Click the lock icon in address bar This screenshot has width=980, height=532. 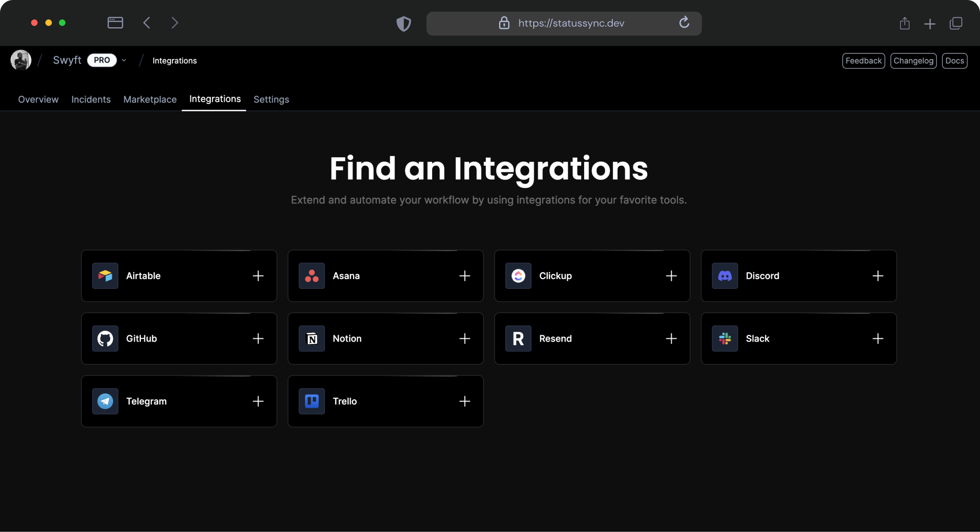[x=504, y=23]
